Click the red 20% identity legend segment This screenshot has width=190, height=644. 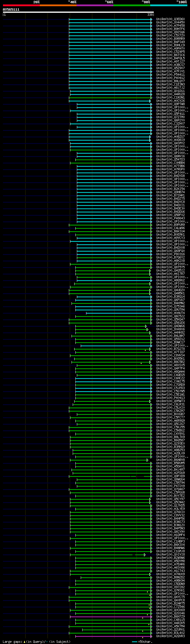[x=21, y=5]
